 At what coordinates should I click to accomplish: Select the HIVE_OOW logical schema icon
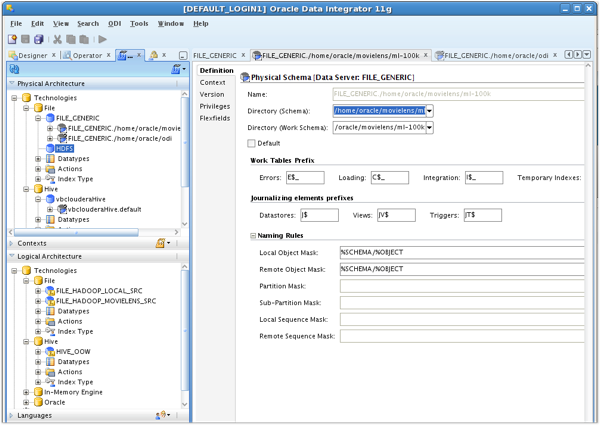[50, 351]
